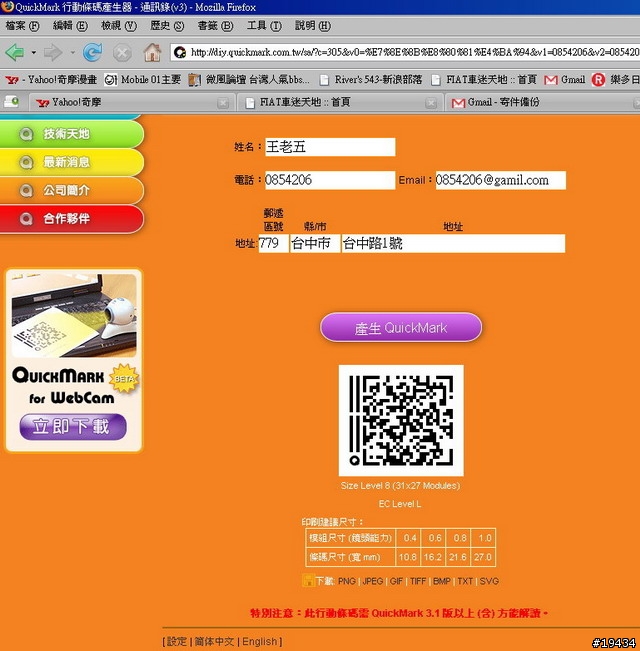Select the URL address bar
640x651 pixels.
(x=405, y=52)
